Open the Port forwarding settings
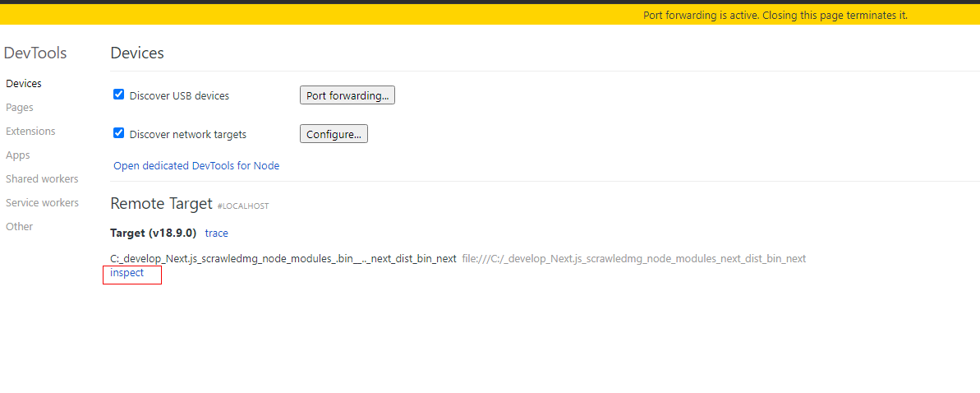 click(x=347, y=95)
